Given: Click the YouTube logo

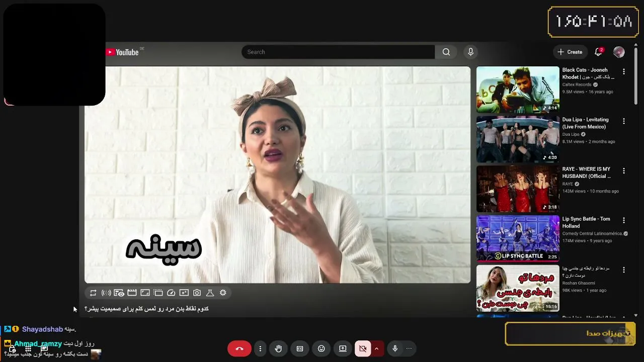Looking at the screenshot, I should [122, 52].
